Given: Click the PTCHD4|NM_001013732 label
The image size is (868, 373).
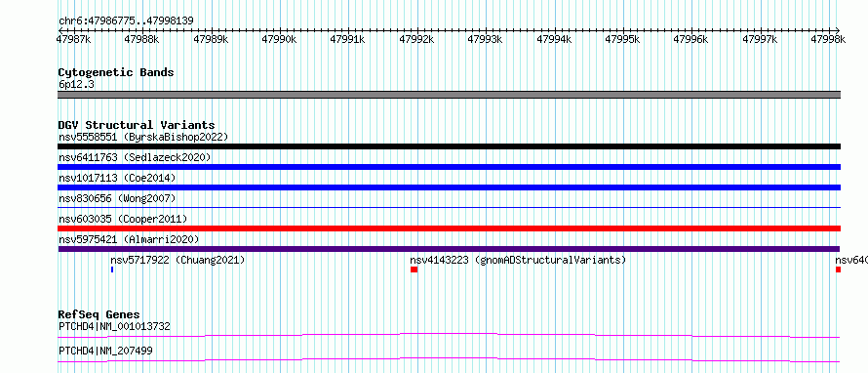Looking at the screenshot, I should coord(114,326).
